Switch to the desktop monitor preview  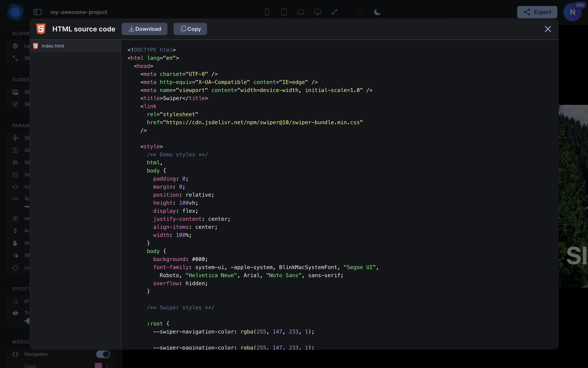tap(317, 12)
